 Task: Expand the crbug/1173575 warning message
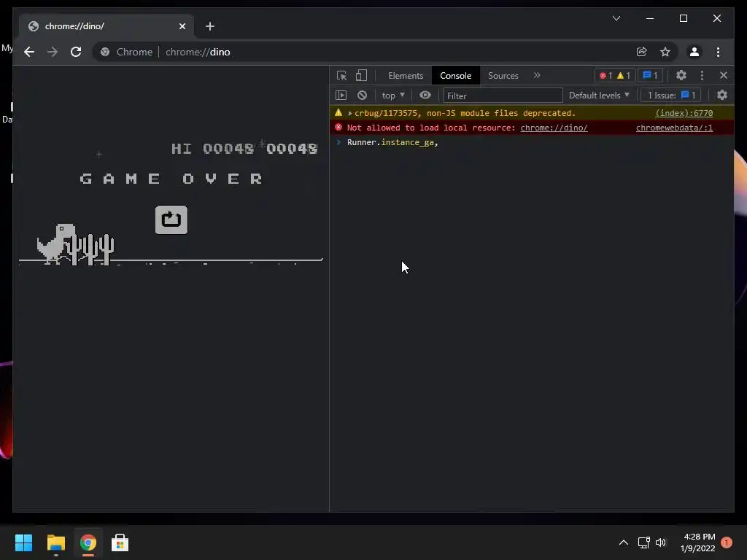349,113
